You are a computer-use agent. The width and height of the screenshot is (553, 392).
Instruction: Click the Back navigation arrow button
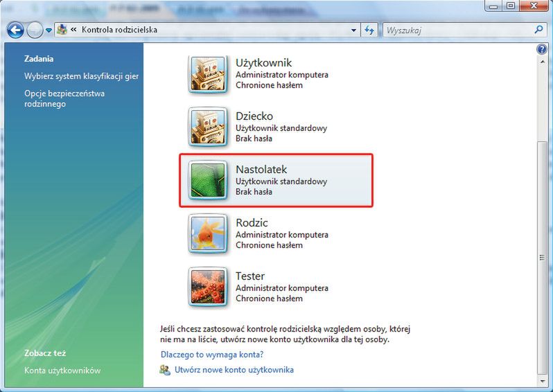(15, 30)
